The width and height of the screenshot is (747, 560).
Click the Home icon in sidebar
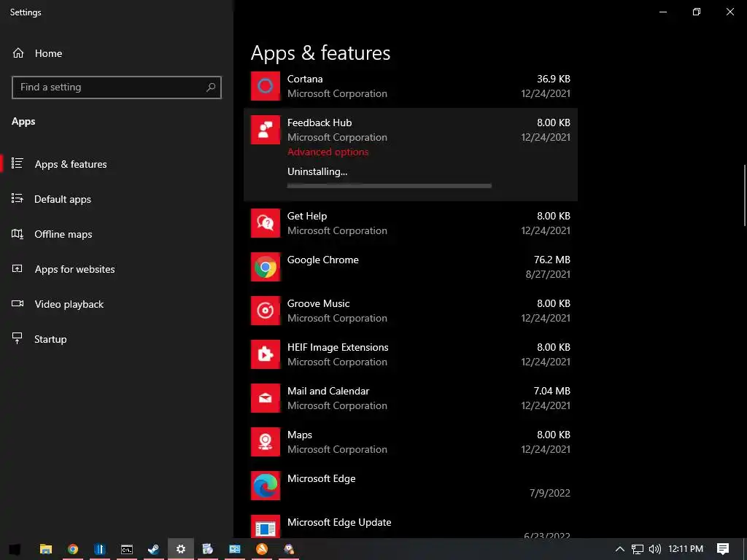[x=18, y=52]
